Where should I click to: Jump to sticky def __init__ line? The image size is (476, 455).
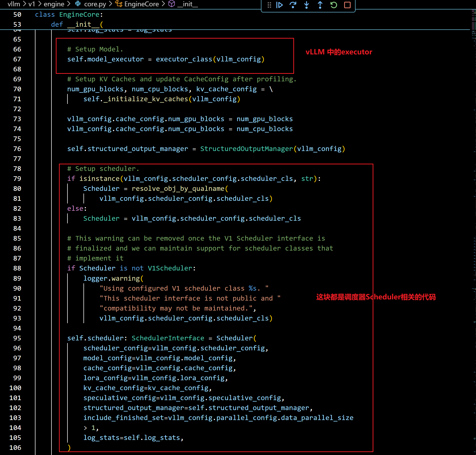pos(83,24)
